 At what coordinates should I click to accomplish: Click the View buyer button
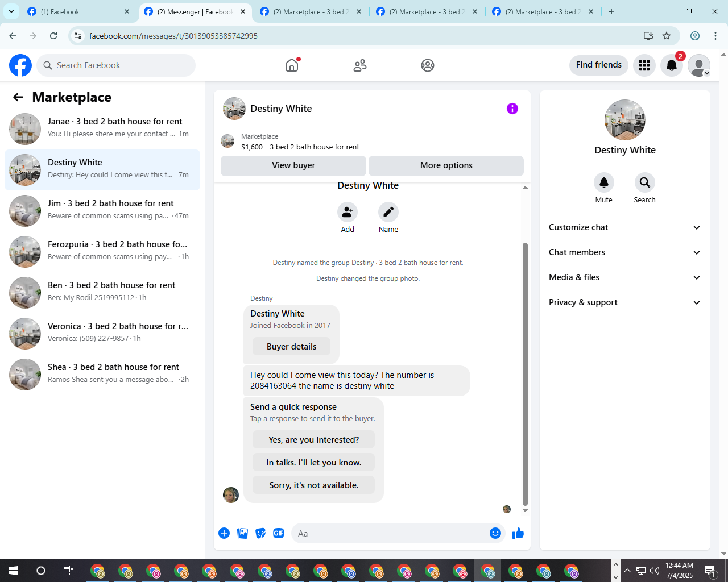pos(293,165)
